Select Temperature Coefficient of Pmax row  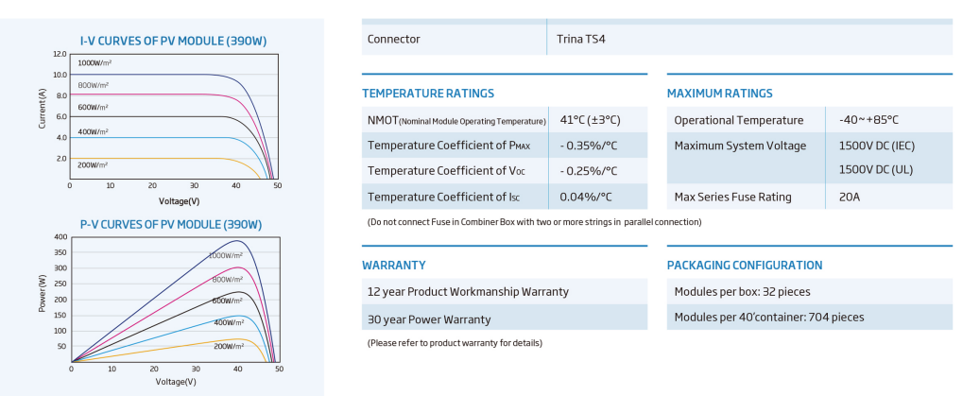[505, 146]
